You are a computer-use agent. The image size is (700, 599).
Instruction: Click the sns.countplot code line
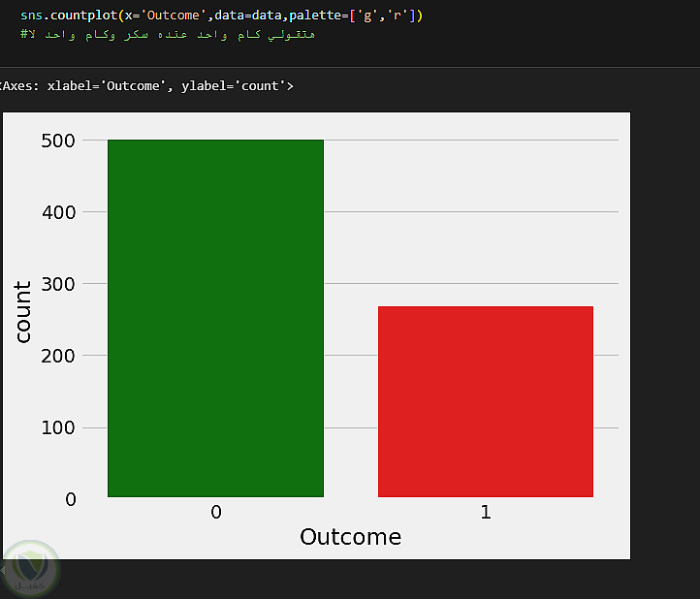(x=221, y=16)
